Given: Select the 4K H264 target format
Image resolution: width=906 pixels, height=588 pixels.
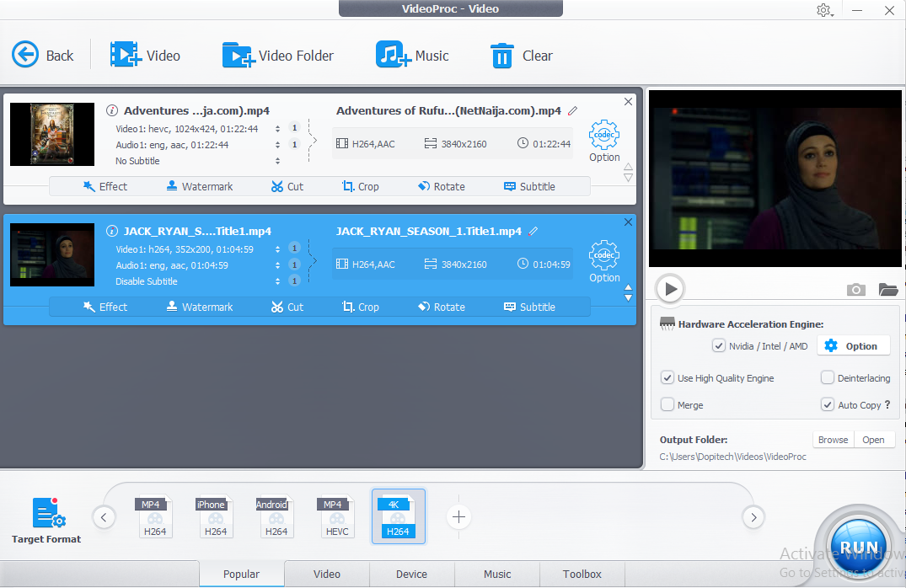Looking at the screenshot, I should tap(398, 516).
